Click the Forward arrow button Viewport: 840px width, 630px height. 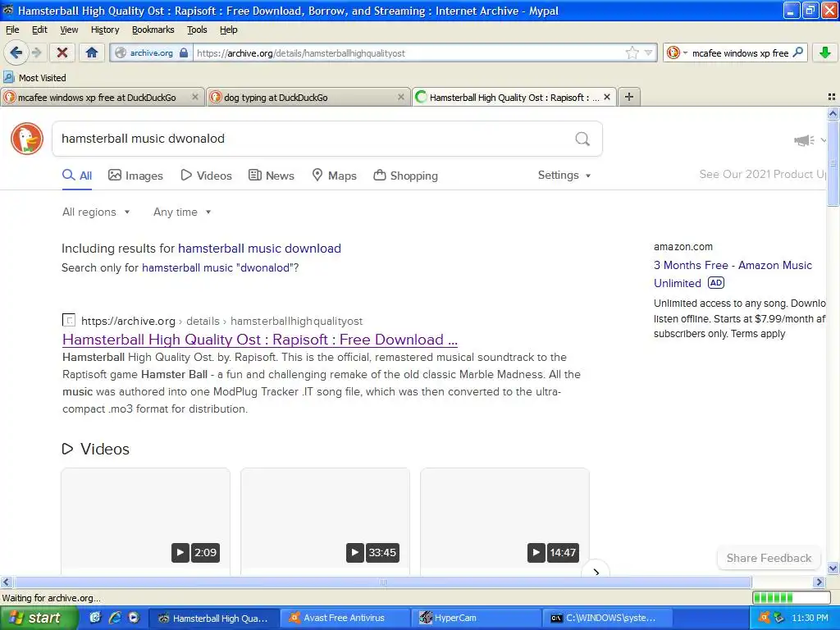(36, 52)
